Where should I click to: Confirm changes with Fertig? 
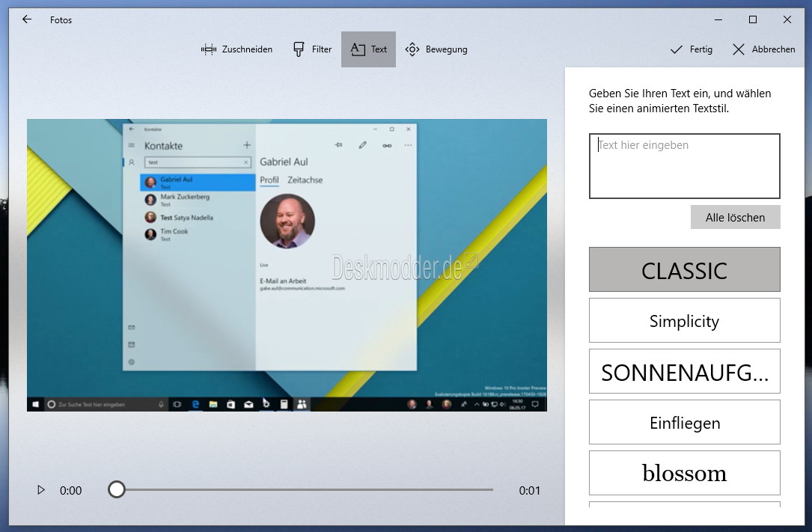click(x=691, y=49)
